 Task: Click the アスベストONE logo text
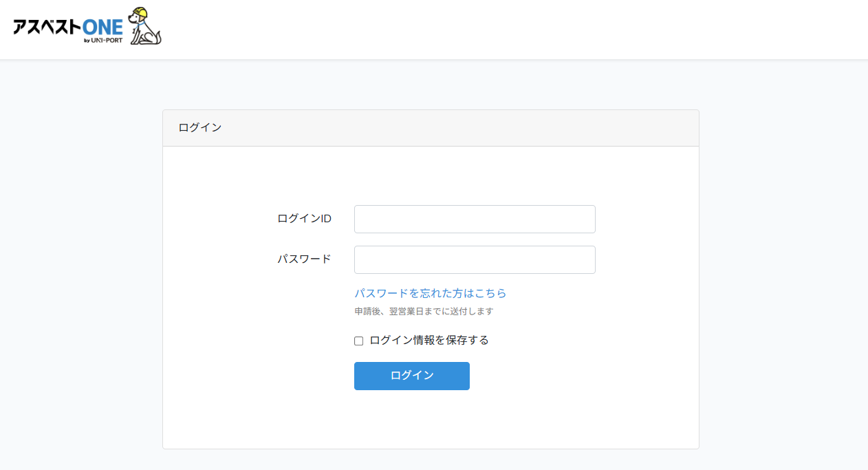pos(67,28)
